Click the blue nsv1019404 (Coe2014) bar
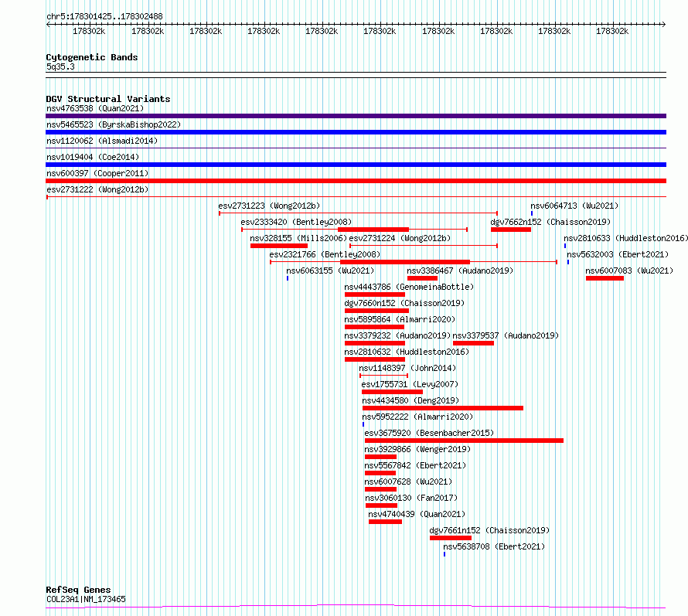688x616 pixels. (x=356, y=165)
